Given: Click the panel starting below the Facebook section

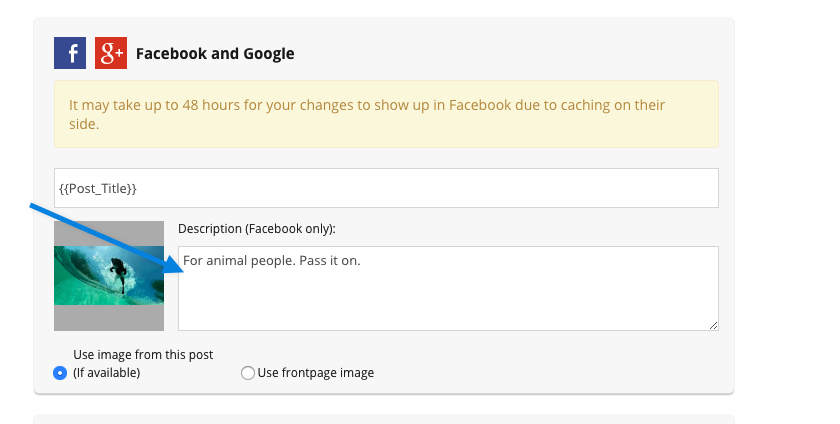Looking at the screenshot, I should click(384, 419).
